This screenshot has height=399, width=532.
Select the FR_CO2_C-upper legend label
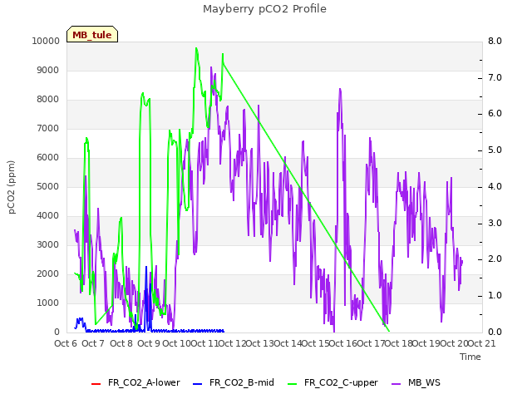tap(341, 382)
